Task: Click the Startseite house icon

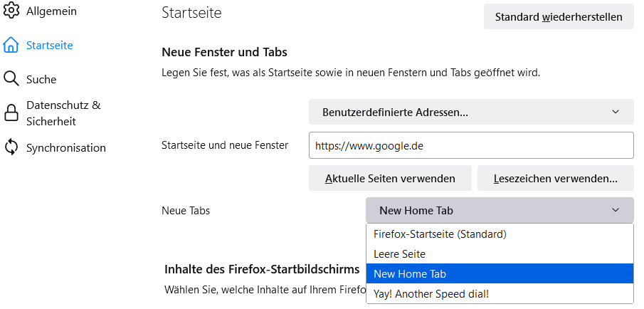Action: [x=11, y=46]
